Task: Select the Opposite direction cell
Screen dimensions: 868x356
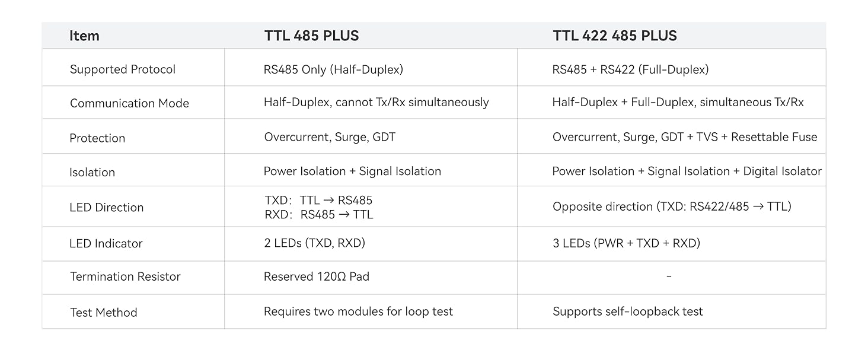Action: [x=672, y=206]
